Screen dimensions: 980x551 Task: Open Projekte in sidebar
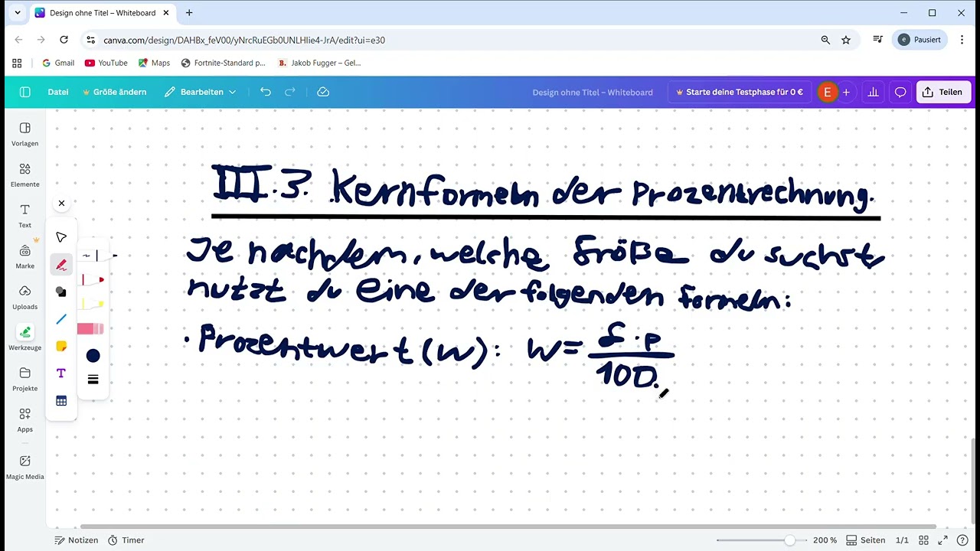click(x=25, y=379)
